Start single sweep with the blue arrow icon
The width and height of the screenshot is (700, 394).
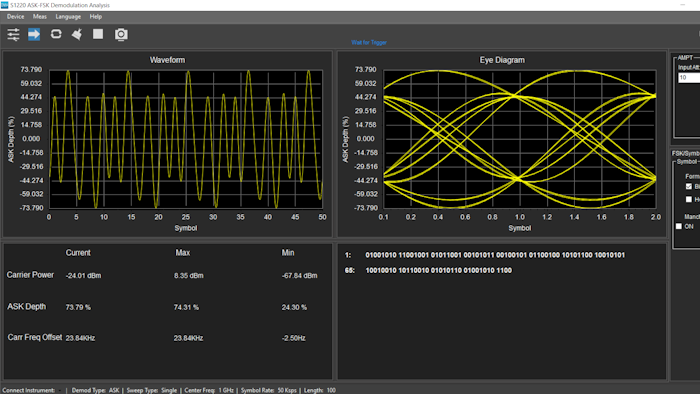(34, 34)
